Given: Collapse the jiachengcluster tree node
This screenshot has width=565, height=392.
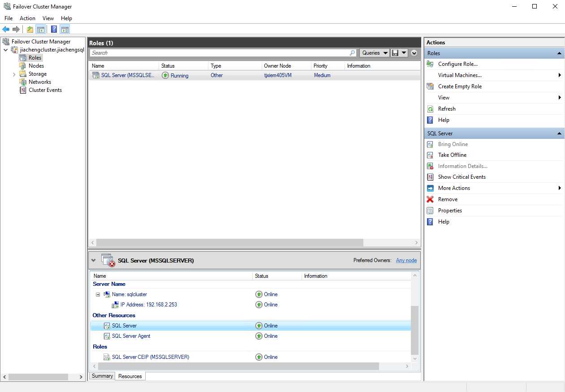Looking at the screenshot, I should coord(5,50).
